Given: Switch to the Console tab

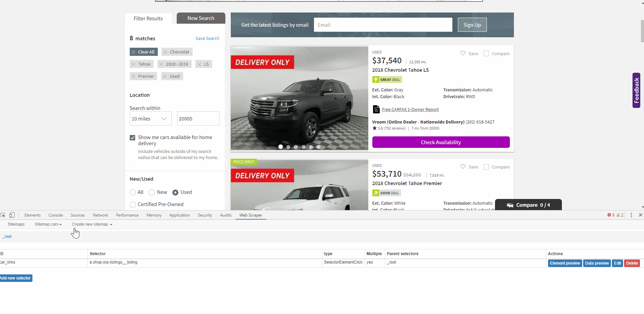Looking at the screenshot, I should [x=56, y=215].
